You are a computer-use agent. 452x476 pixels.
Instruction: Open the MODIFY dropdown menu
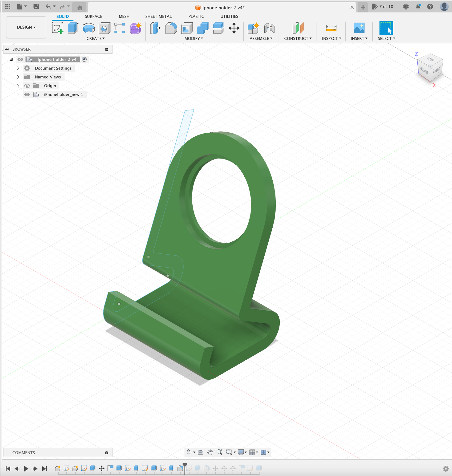click(194, 39)
